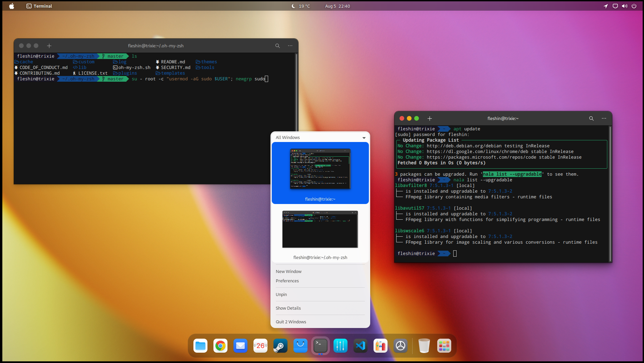644x363 pixels.
Task: Open the app grid launcher in dock
Action: [x=444, y=346]
